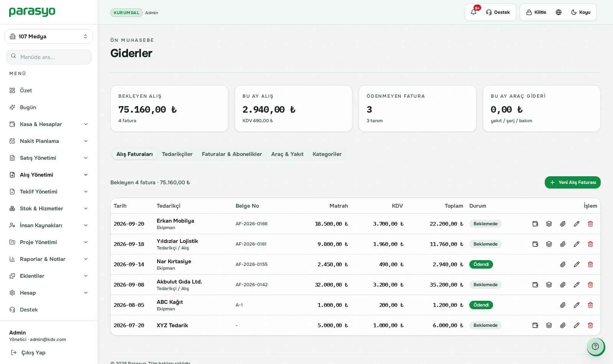Click layers icon in XYZ Tedarik row

549,325
